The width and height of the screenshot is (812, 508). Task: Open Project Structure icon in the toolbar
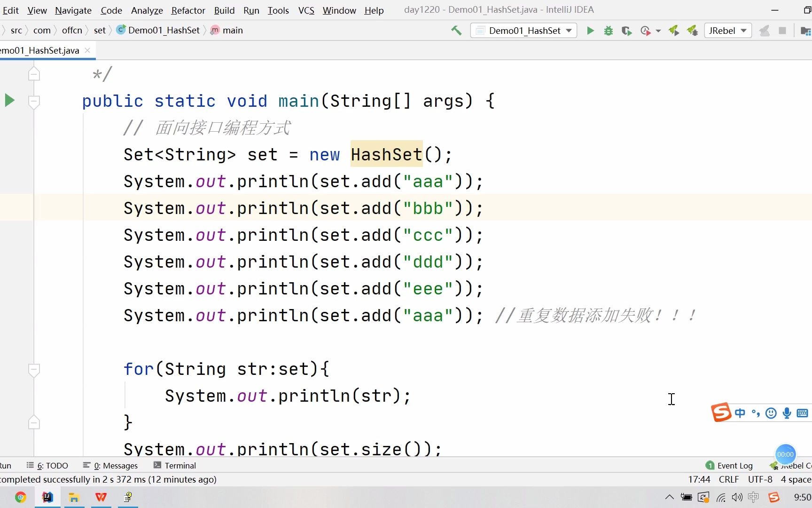coord(805,31)
